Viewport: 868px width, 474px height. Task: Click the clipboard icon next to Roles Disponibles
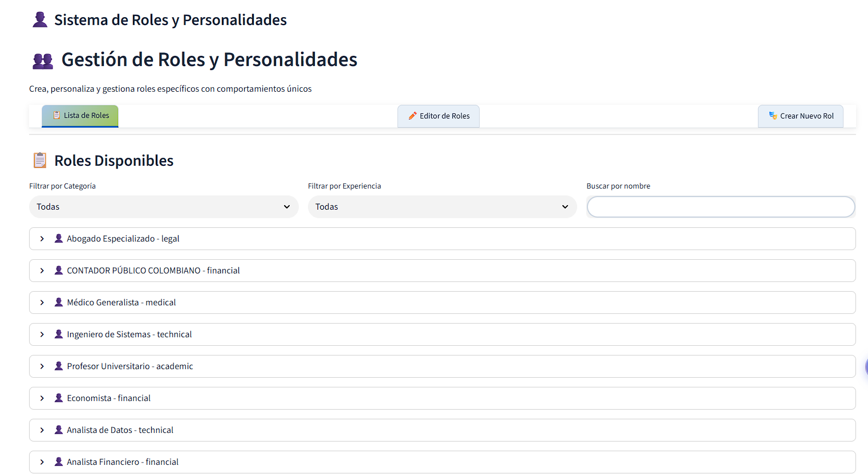[40, 161]
